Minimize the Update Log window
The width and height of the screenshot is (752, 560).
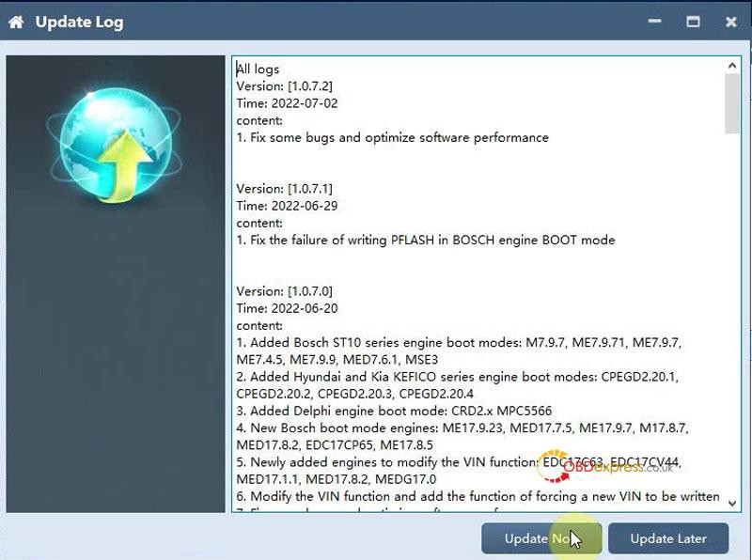[x=654, y=21]
